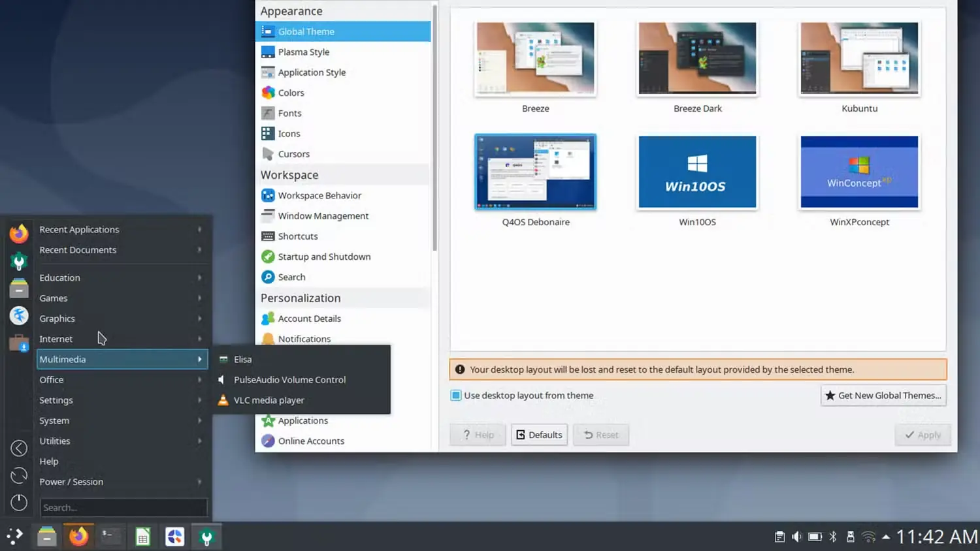980x551 pixels.
Task: Click the Elisa icon in the Multimedia submenu
Action: [x=223, y=359]
